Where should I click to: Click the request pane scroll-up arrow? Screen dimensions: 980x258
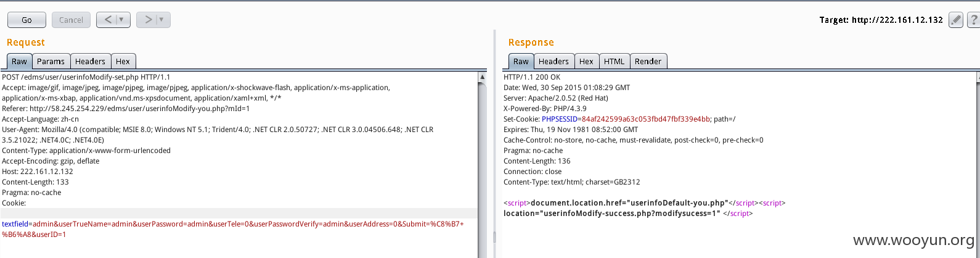click(482, 77)
